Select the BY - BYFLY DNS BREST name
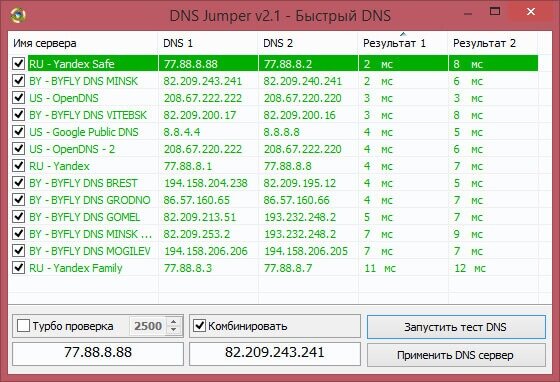 [x=83, y=183]
